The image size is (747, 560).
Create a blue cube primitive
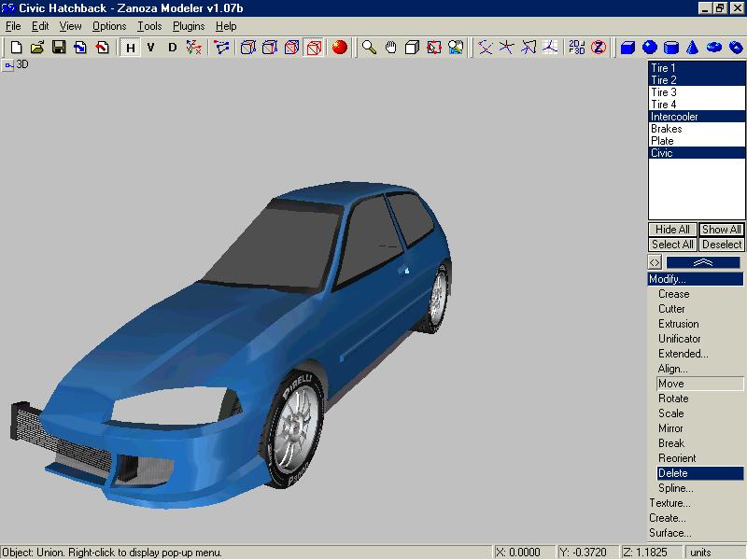point(628,48)
